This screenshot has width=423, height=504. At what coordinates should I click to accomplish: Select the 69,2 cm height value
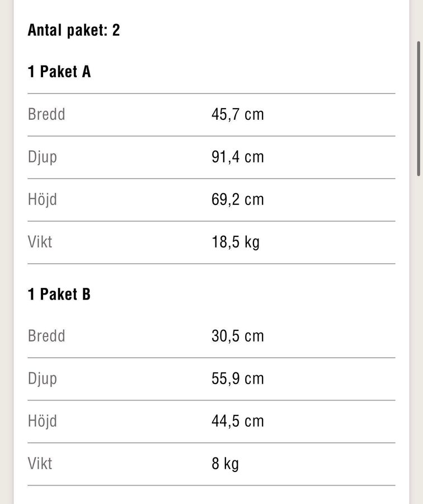click(x=237, y=199)
